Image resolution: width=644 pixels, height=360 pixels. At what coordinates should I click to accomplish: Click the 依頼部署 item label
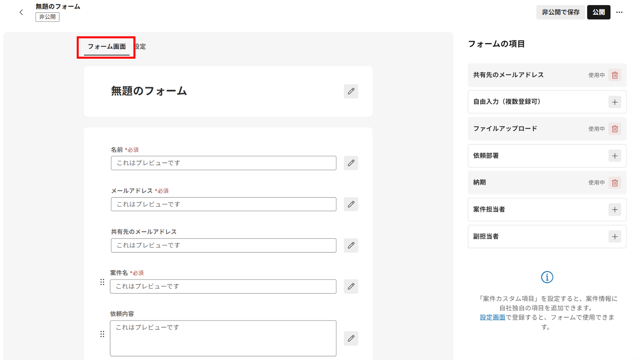tap(486, 156)
